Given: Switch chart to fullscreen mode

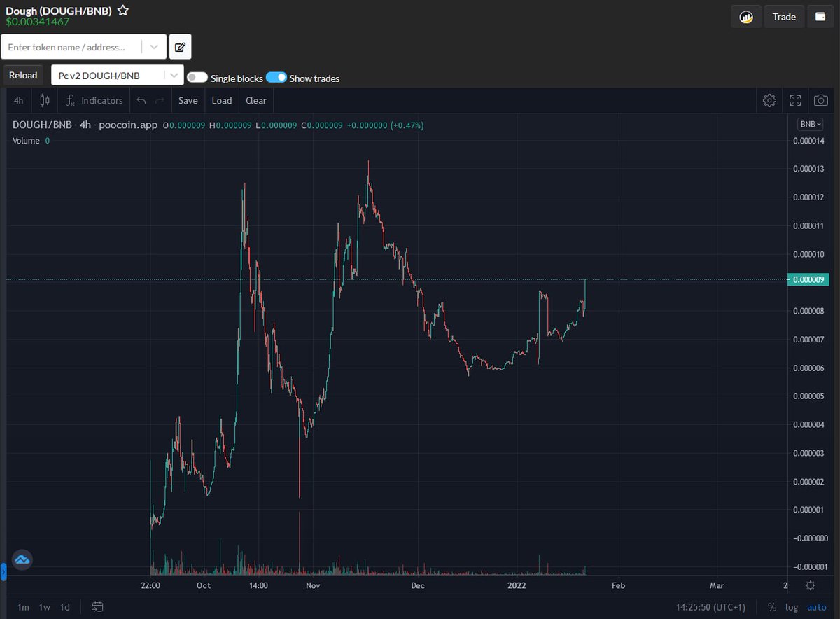Looking at the screenshot, I should (795, 101).
